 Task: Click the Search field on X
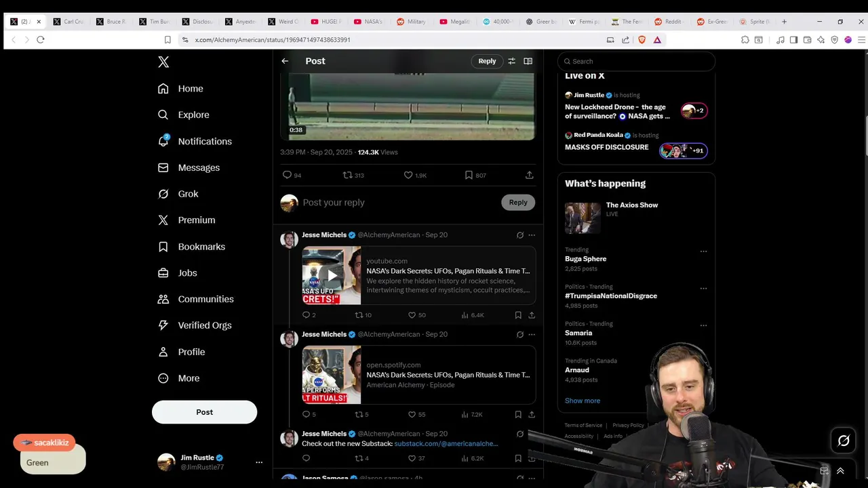coord(636,61)
